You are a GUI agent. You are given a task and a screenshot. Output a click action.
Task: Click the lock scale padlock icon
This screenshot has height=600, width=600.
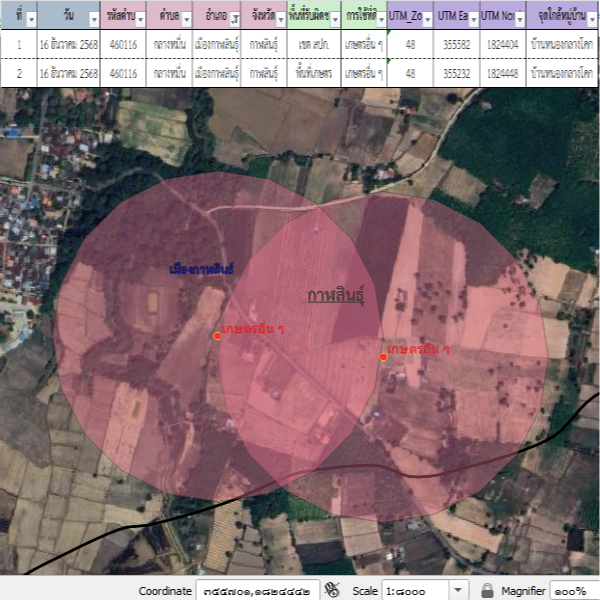click(487, 590)
